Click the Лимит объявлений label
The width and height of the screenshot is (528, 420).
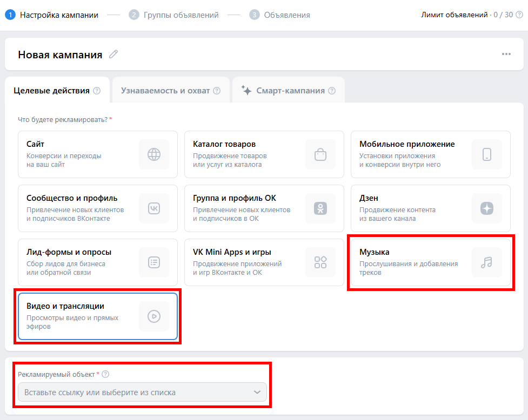coord(455,15)
